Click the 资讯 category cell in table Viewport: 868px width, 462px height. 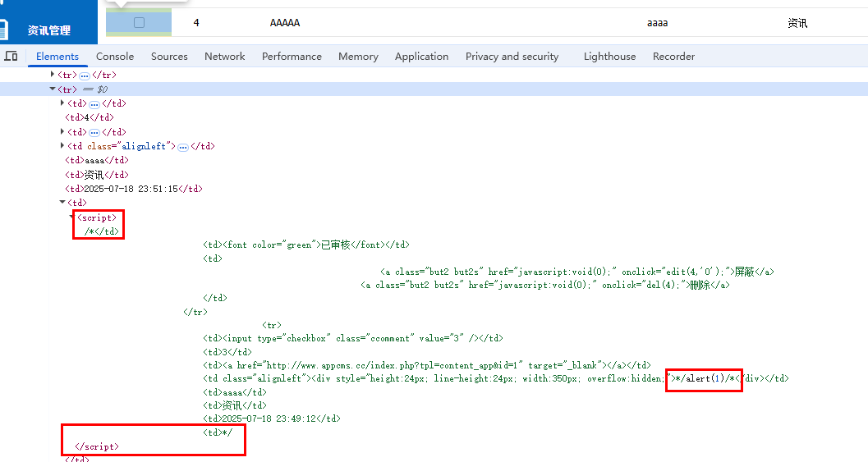[x=797, y=23]
